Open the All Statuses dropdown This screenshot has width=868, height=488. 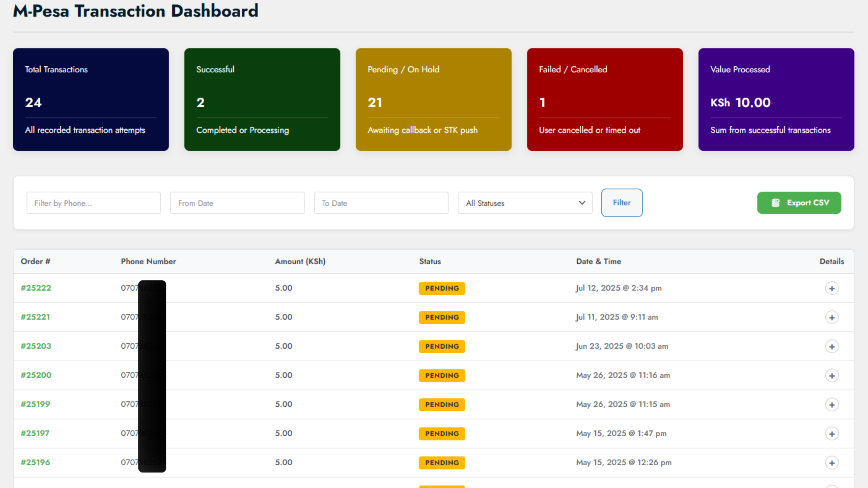click(x=525, y=203)
